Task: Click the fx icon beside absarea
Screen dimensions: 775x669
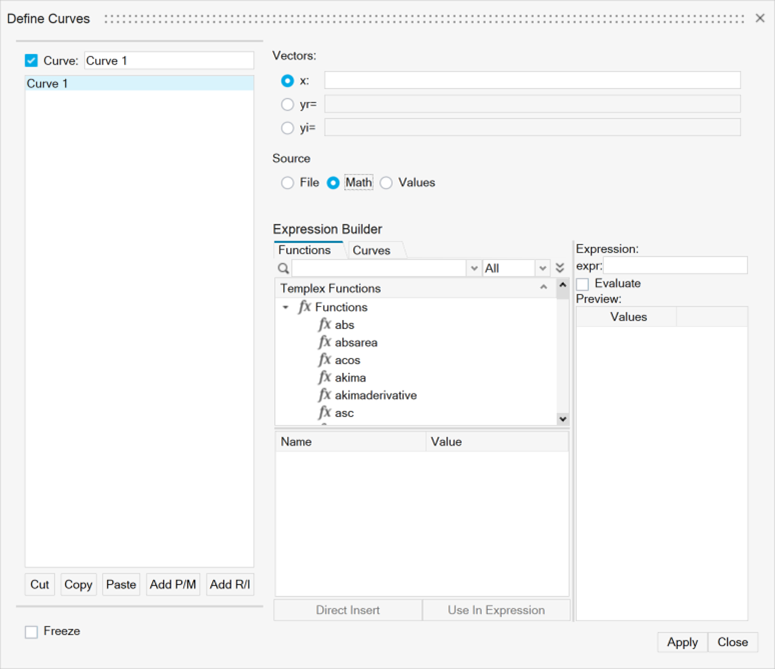Action: (x=324, y=343)
